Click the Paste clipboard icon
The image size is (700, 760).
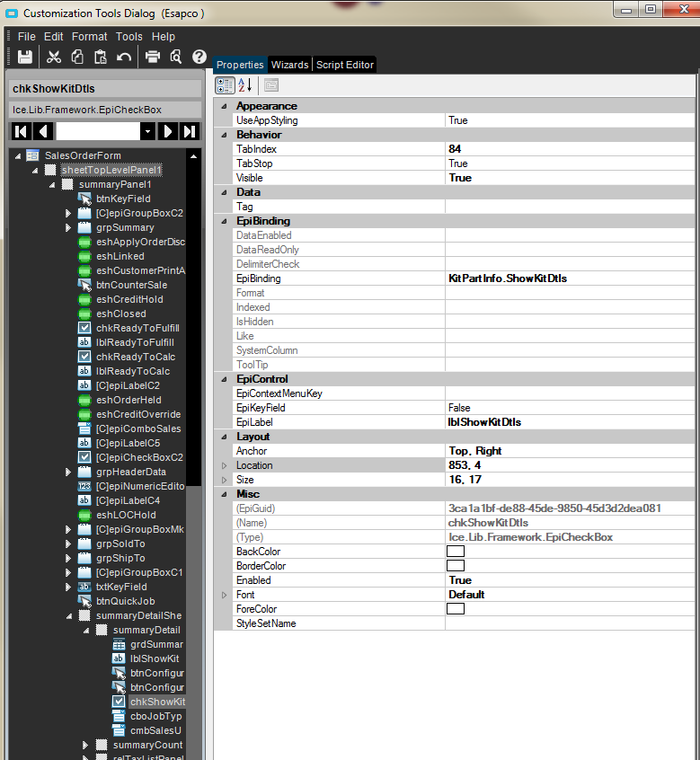(x=101, y=57)
